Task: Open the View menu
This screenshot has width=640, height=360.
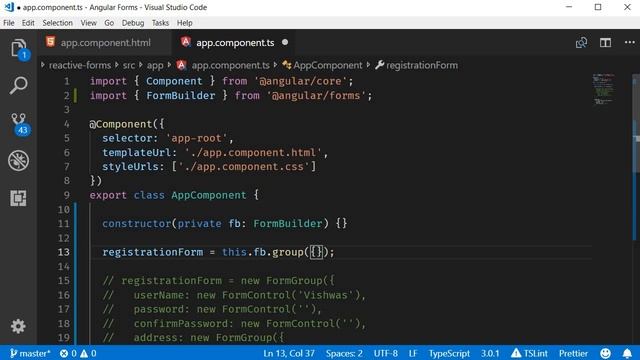Action: (x=89, y=23)
